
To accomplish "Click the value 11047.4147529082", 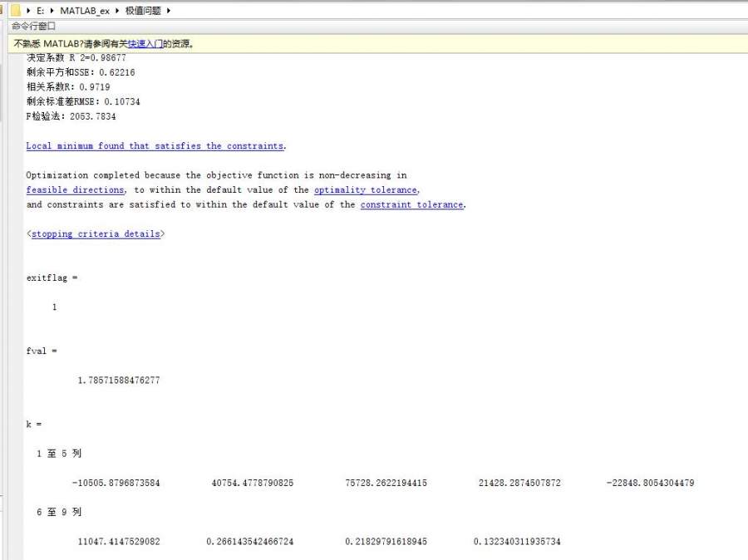I will point(119,542).
